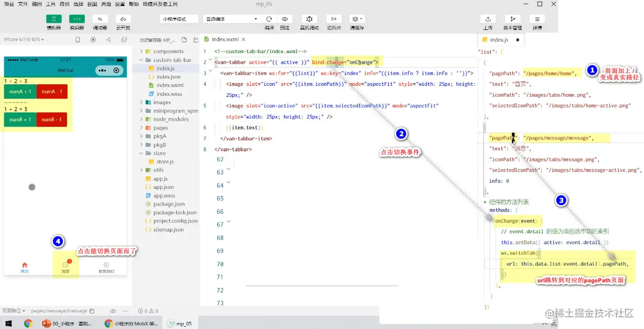Tap the numB + 1 button in simulator
This screenshot has height=329, width=644.
click(20, 120)
